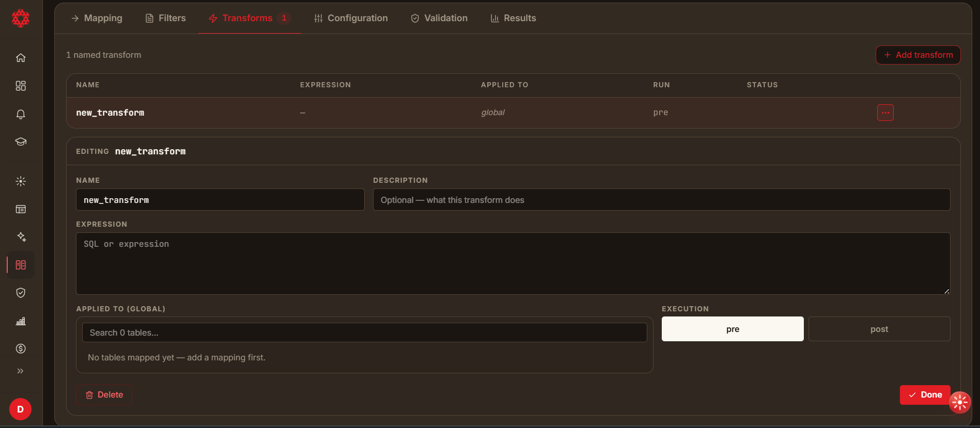Select the Transforms tab
Image resolution: width=980 pixels, height=428 pixels.
(x=250, y=18)
